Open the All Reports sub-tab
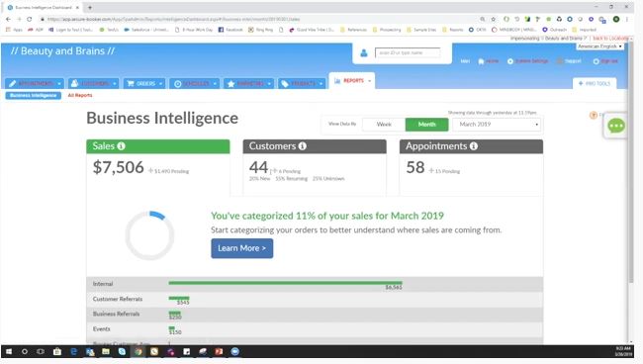 click(80, 95)
